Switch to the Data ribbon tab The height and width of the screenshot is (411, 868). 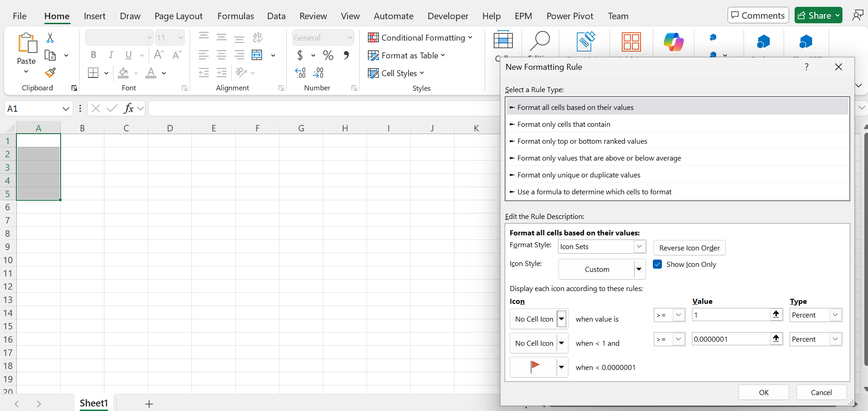coord(276,16)
